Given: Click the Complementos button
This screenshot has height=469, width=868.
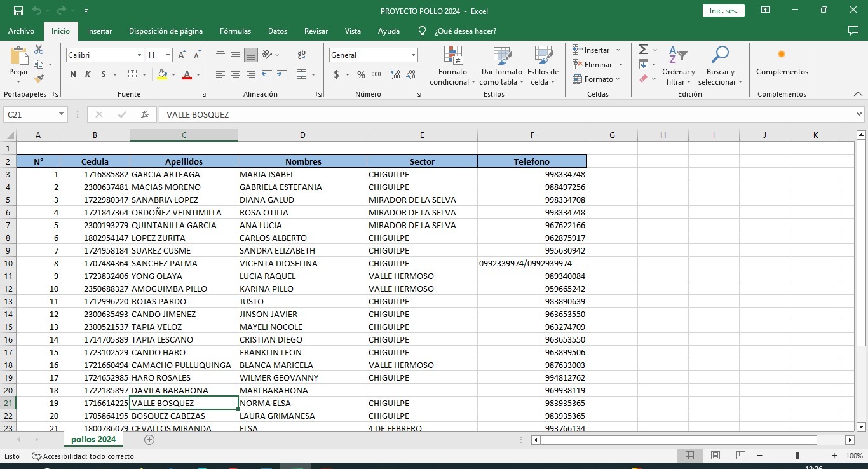Looking at the screenshot, I should (x=782, y=62).
